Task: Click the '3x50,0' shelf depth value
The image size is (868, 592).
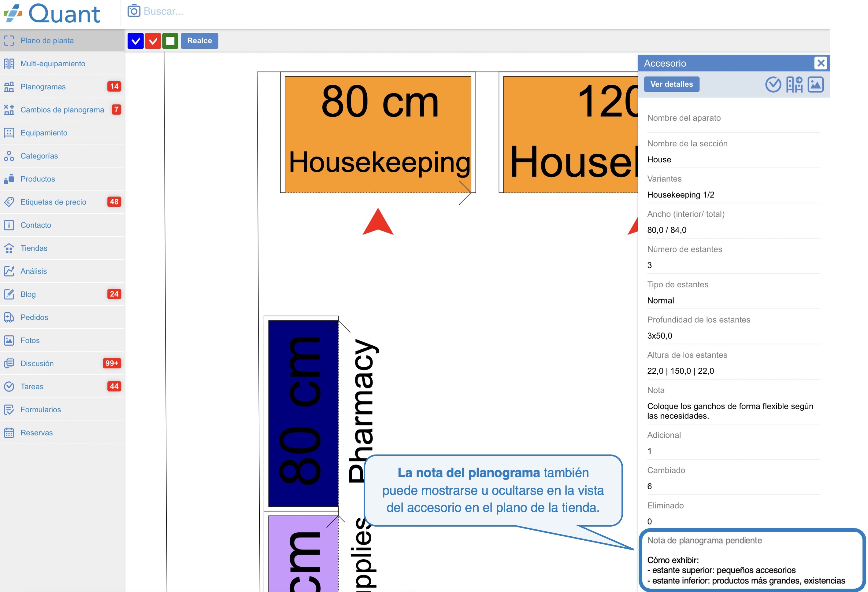Action: click(x=660, y=336)
